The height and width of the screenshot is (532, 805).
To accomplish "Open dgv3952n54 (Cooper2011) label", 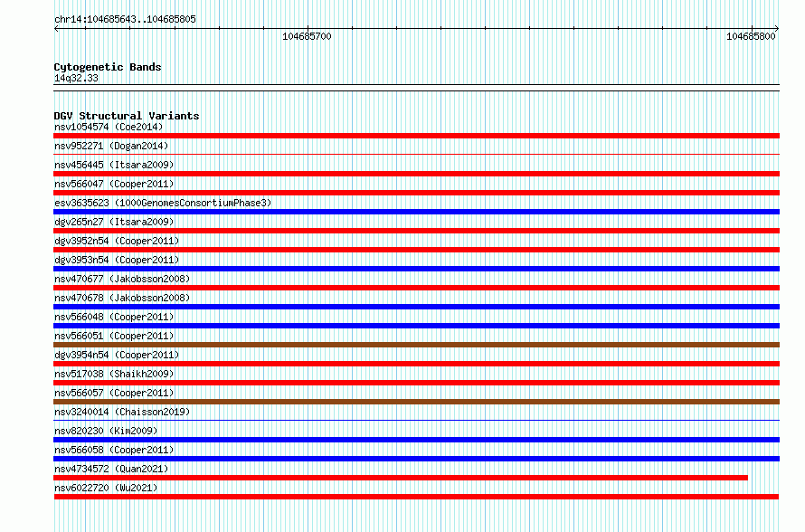I will tap(117, 241).
